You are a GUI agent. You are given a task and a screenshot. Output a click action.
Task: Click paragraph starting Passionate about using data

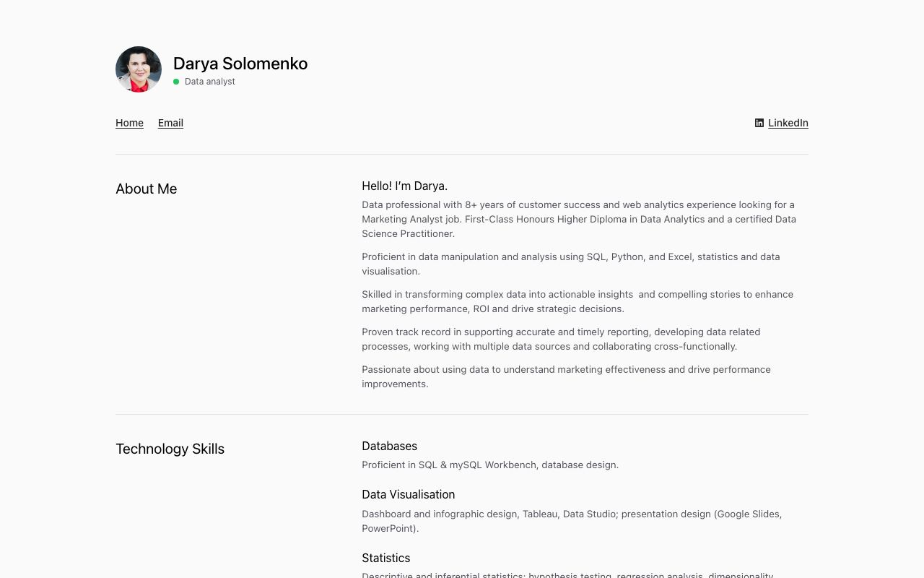point(566,376)
